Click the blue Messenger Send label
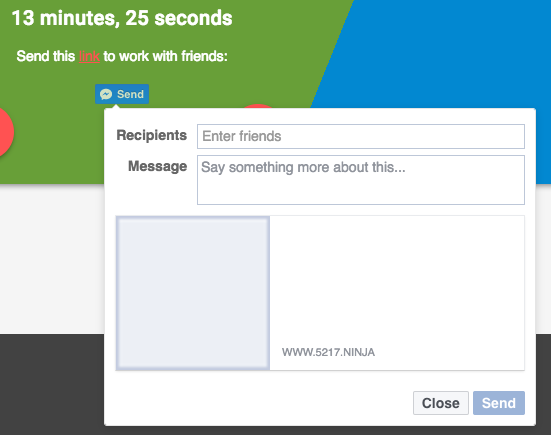The image size is (551, 435). (130, 94)
